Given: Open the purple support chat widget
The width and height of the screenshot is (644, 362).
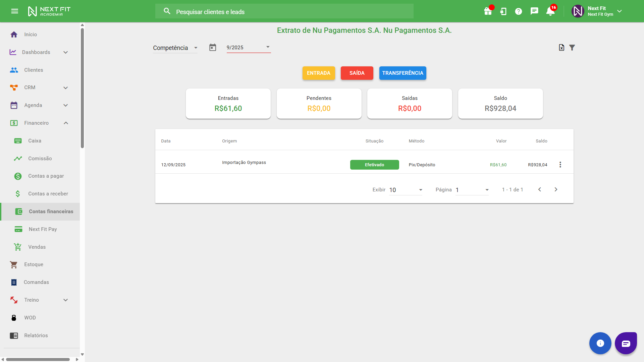Looking at the screenshot, I should coord(626,343).
